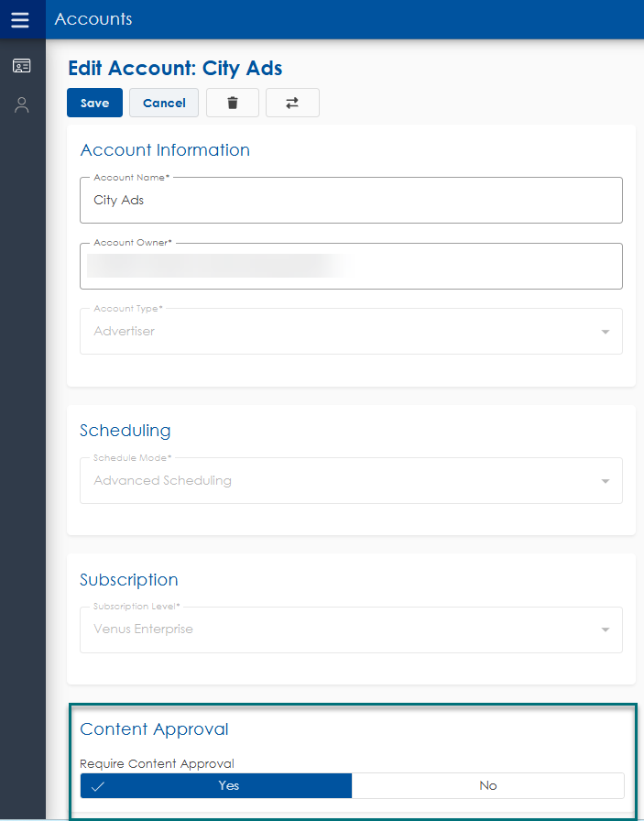Set Require Content Approval to Yes
The height and width of the screenshot is (821, 644).
tap(216, 785)
